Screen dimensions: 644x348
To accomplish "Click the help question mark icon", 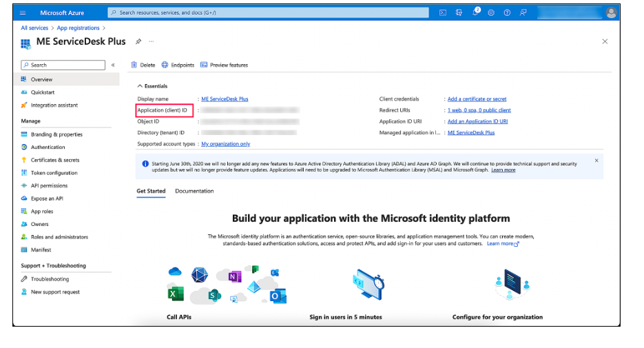I will pyautogui.click(x=507, y=12).
